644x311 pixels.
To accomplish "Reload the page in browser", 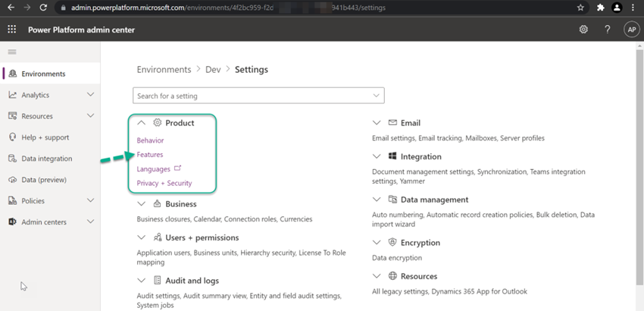I will point(43,8).
